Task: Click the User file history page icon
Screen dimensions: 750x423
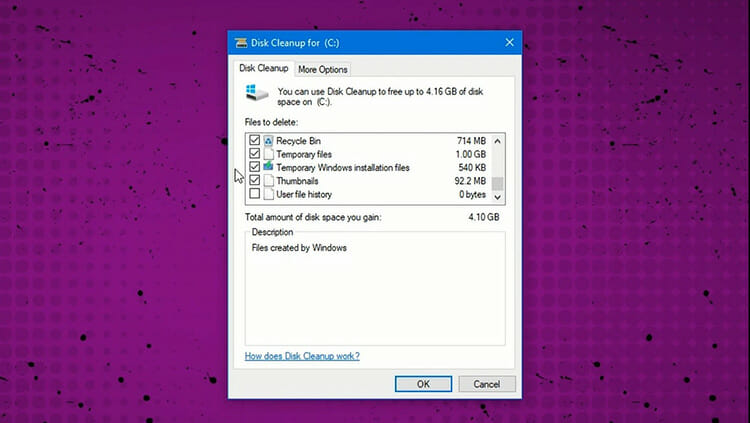Action: point(269,194)
